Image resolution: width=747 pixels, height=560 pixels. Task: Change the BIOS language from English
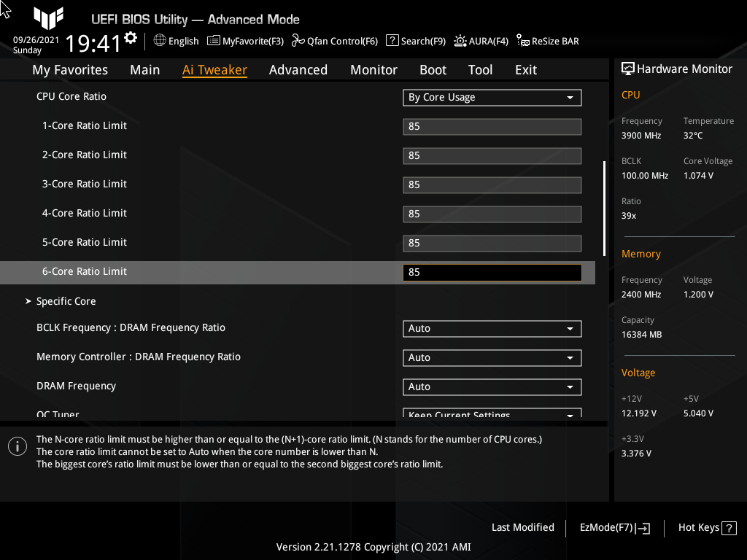pos(175,41)
